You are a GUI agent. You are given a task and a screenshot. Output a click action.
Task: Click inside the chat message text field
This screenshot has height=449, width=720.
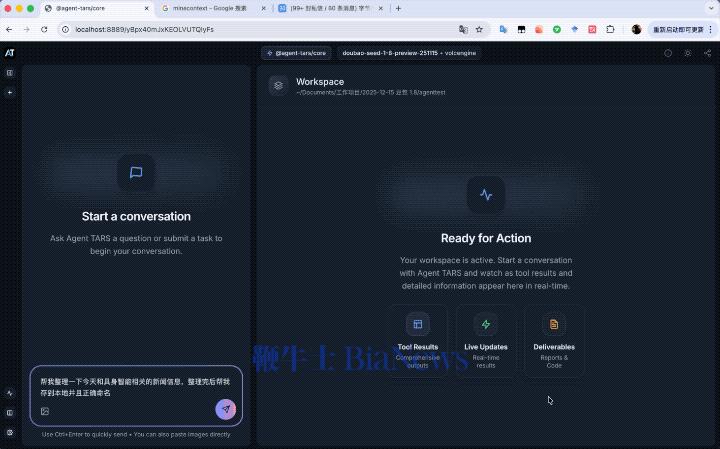point(130,387)
